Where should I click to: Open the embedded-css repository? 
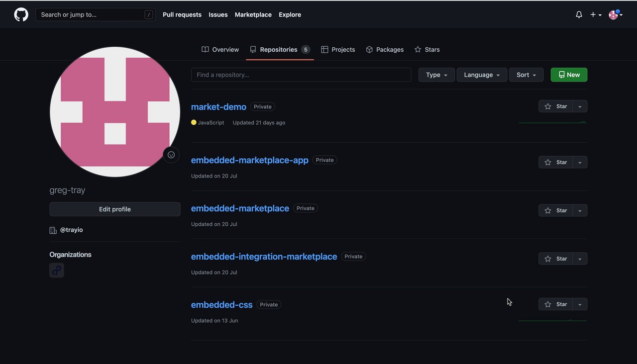point(221,305)
